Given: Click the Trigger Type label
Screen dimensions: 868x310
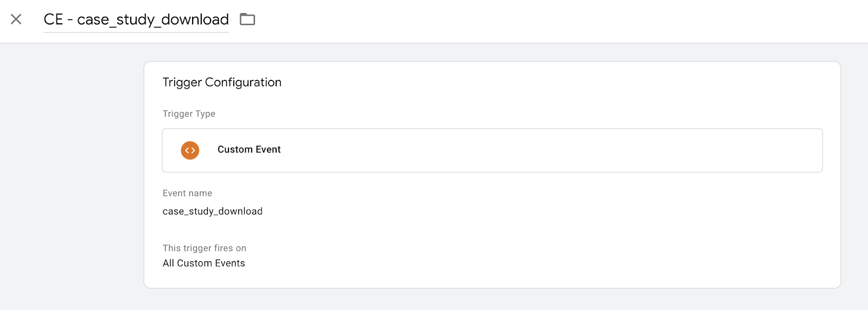Looking at the screenshot, I should [x=189, y=113].
